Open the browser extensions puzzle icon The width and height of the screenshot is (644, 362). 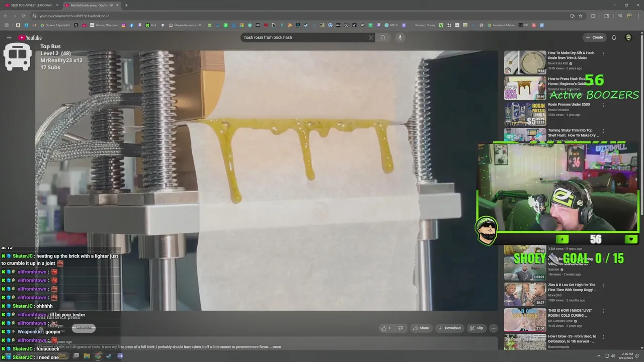coord(593,16)
